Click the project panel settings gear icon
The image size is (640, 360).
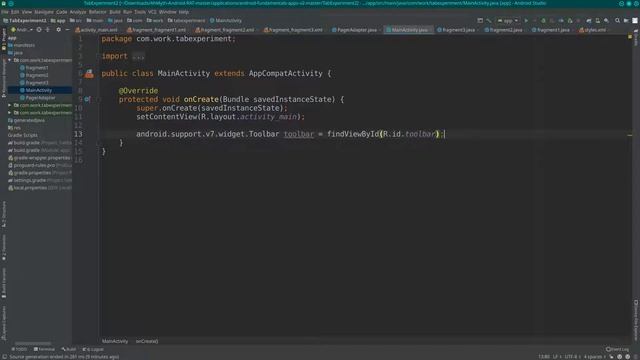58,30
